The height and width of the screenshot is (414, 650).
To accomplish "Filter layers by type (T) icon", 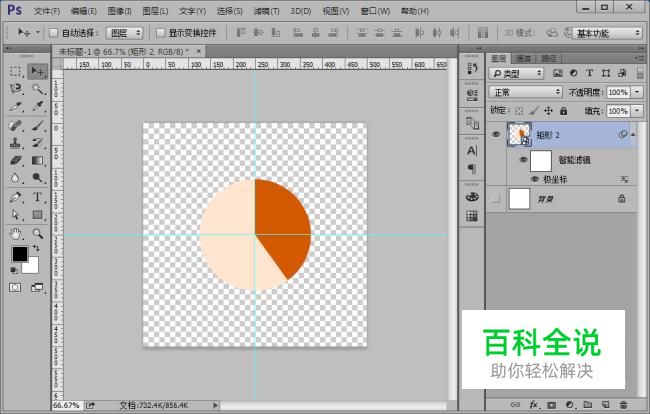I will pos(589,73).
